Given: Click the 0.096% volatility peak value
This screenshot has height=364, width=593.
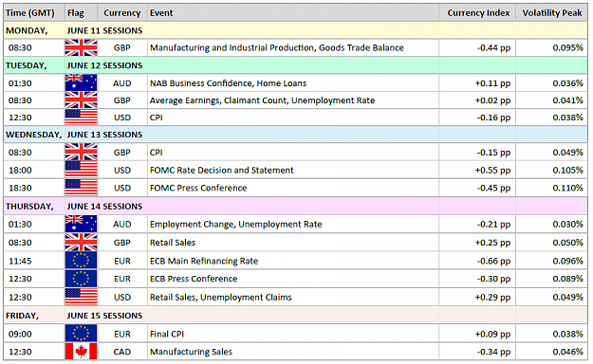Looking at the screenshot, I should pos(567,261).
